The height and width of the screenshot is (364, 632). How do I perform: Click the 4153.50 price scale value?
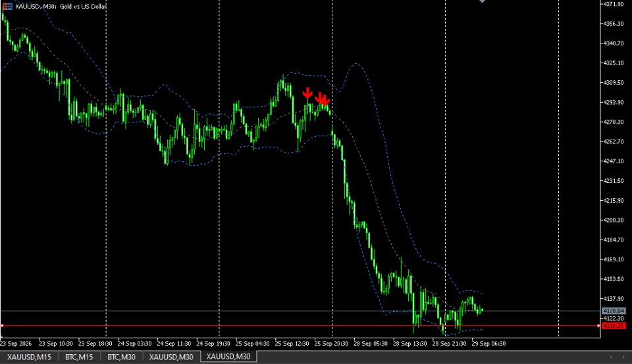(613, 279)
